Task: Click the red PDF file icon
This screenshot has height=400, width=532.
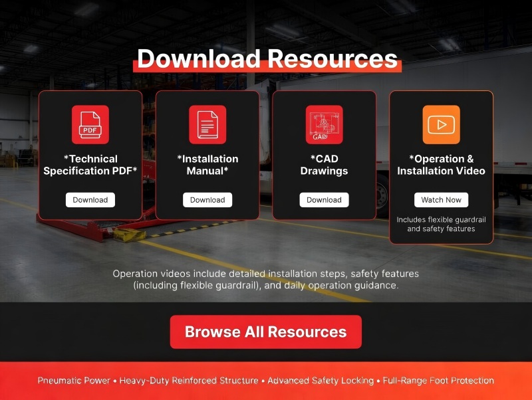Action: (90, 125)
